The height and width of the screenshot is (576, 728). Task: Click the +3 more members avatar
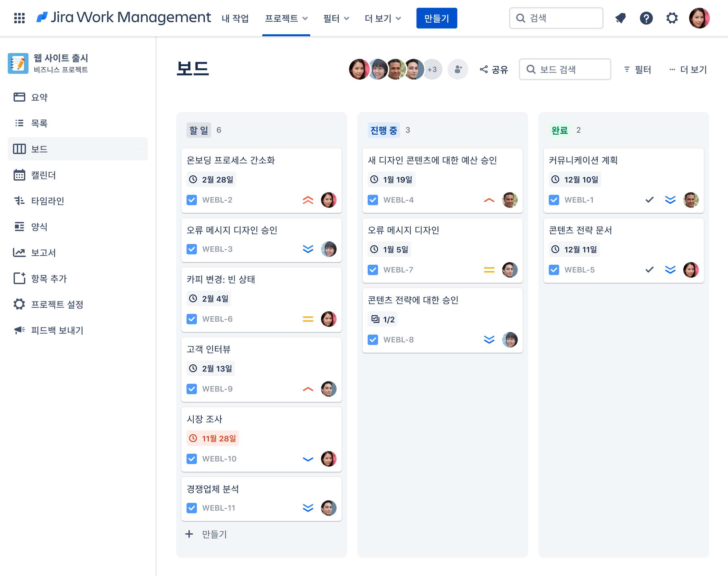(432, 70)
